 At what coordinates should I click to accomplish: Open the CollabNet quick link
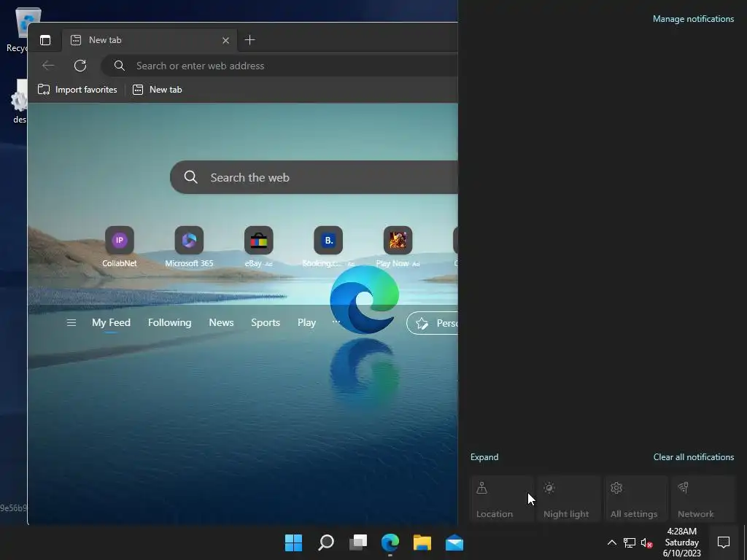(x=120, y=246)
